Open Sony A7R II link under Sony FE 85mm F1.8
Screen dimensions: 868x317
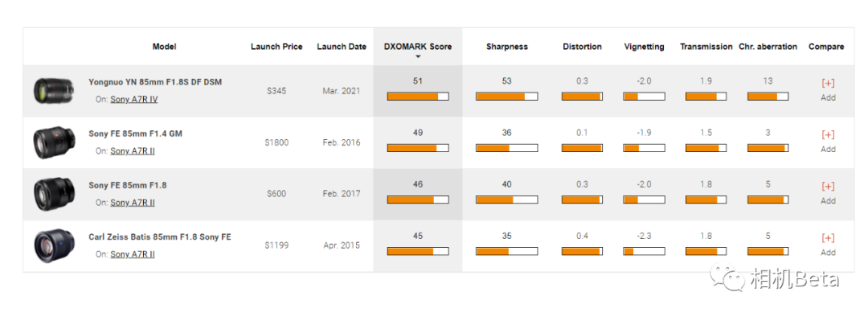point(133,202)
